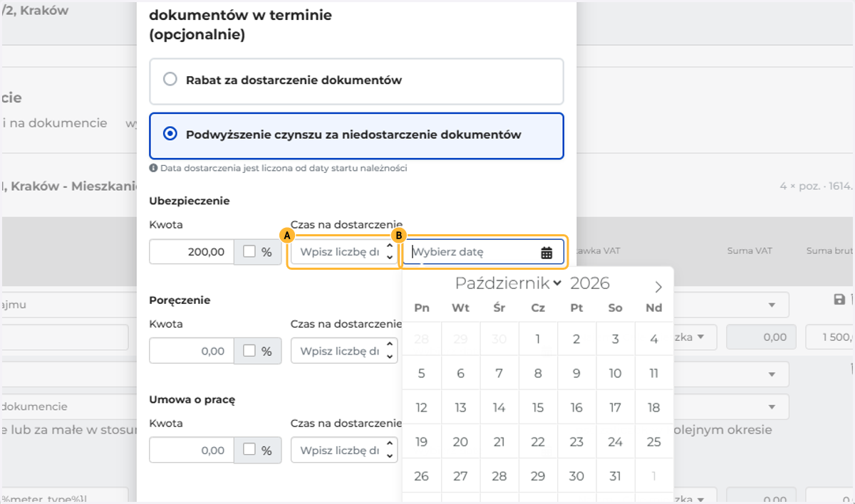Pick October 24 in the calendar
Screen dimensions: 855x504
tap(616, 442)
